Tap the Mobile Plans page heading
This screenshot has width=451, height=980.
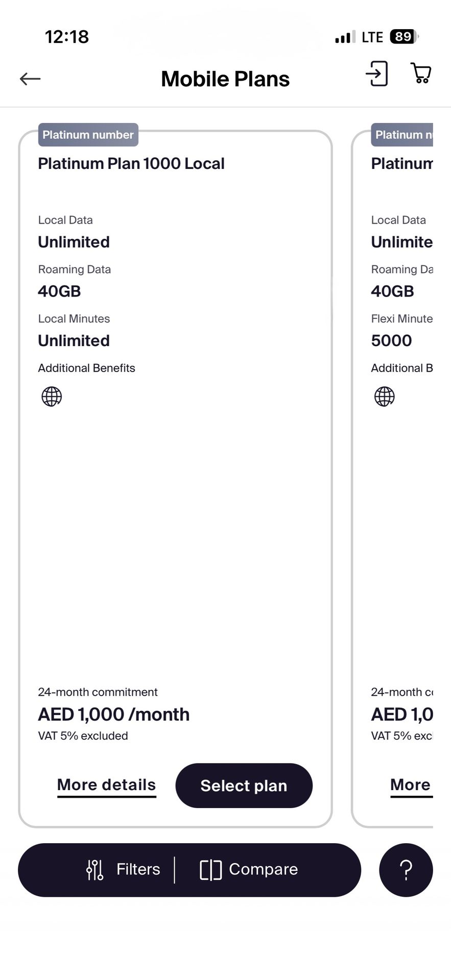225,79
